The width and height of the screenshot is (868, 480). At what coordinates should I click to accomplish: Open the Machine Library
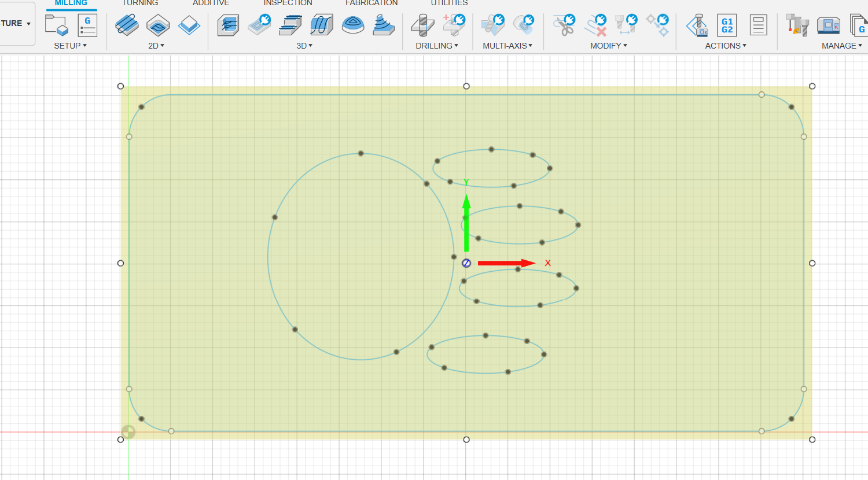click(829, 25)
